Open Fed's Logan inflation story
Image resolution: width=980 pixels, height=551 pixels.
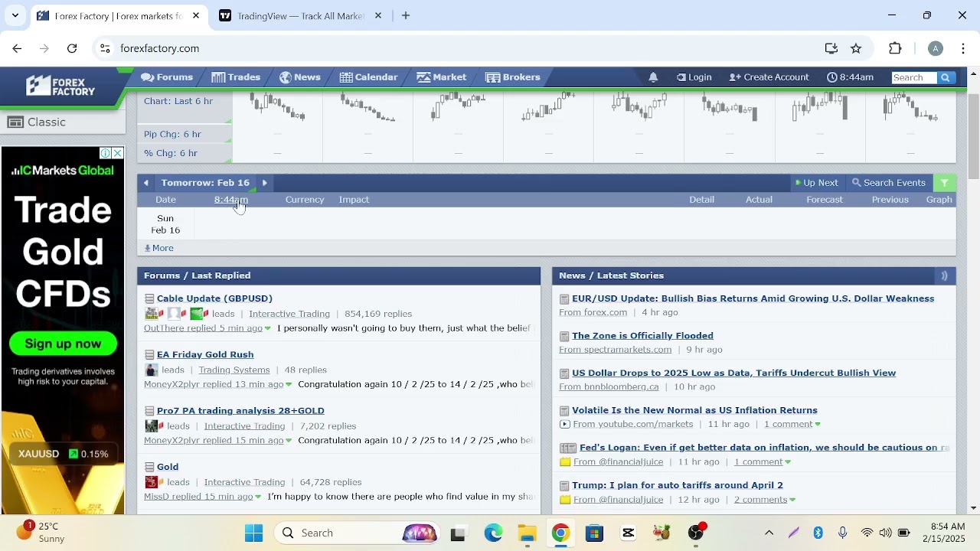[x=764, y=448]
